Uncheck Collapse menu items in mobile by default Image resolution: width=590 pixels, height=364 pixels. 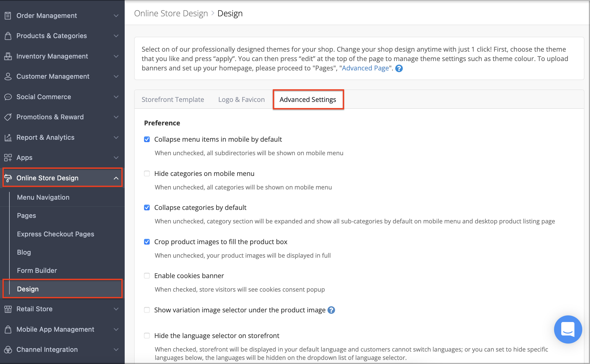pos(147,139)
